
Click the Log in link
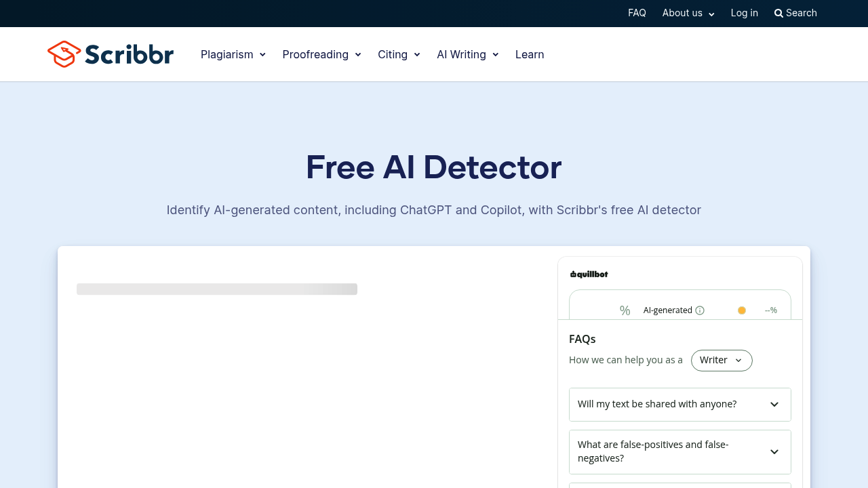[x=745, y=13]
